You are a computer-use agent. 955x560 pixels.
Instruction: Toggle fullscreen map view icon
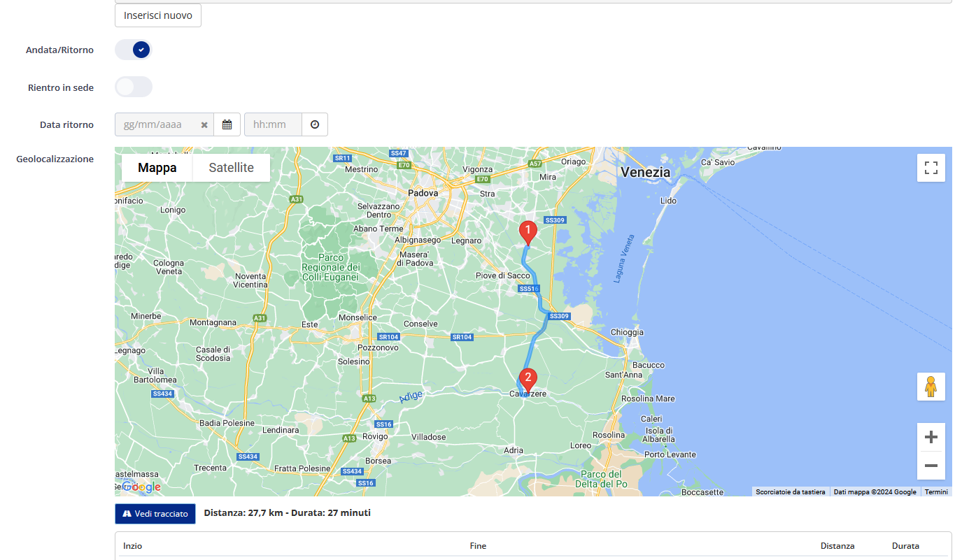click(x=931, y=168)
